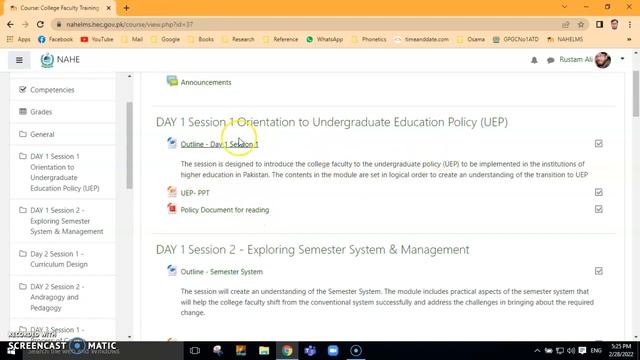
Task: Click the UEP- PPT file icon
Action: pyautogui.click(x=172, y=191)
